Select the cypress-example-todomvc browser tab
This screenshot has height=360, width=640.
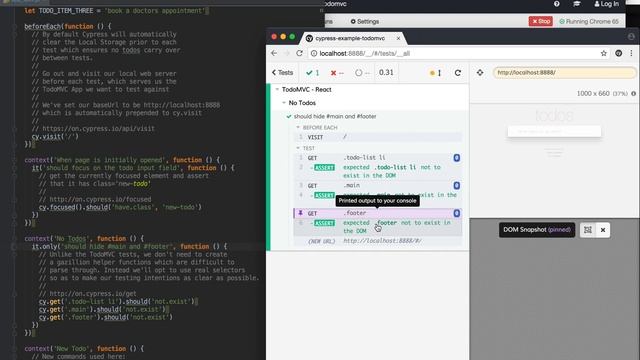click(x=350, y=38)
